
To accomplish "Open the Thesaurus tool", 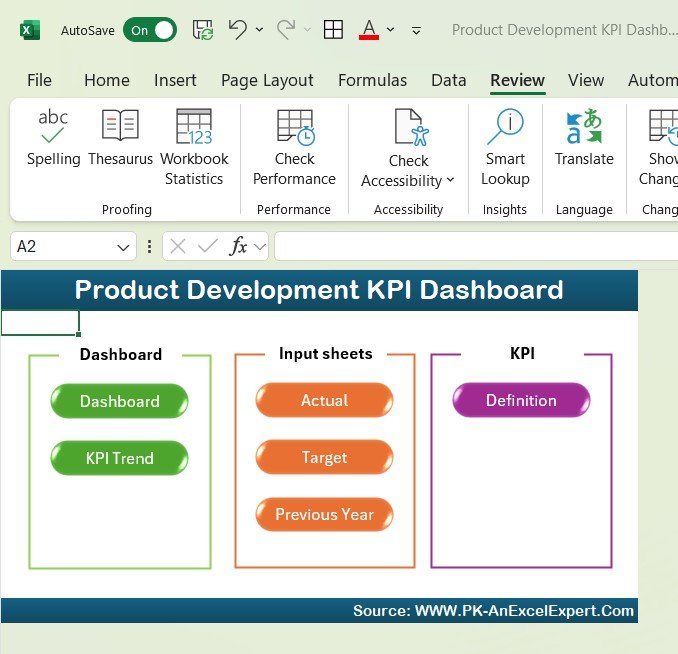I will tap(120, 138).
